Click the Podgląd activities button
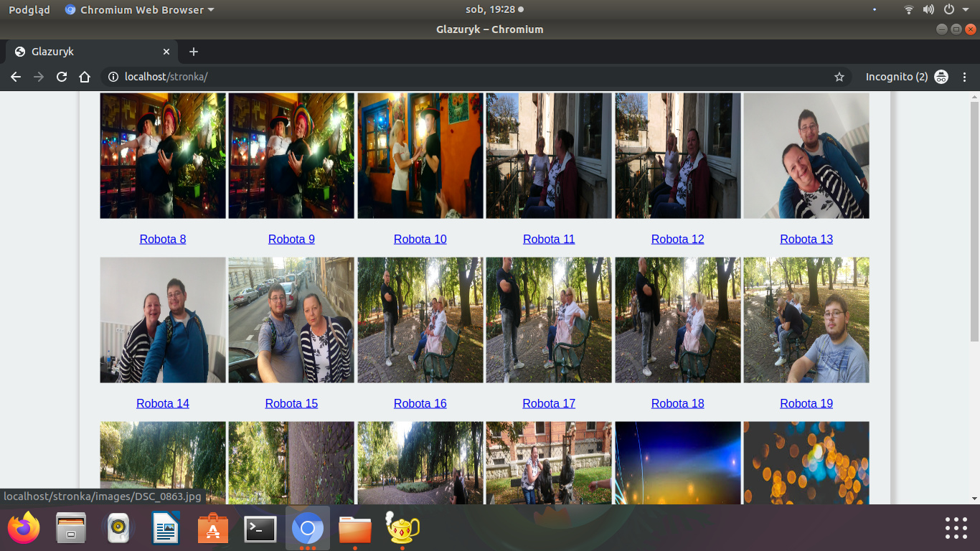Image resolution: width=980 pixels, height=551 pixels. 29,10
